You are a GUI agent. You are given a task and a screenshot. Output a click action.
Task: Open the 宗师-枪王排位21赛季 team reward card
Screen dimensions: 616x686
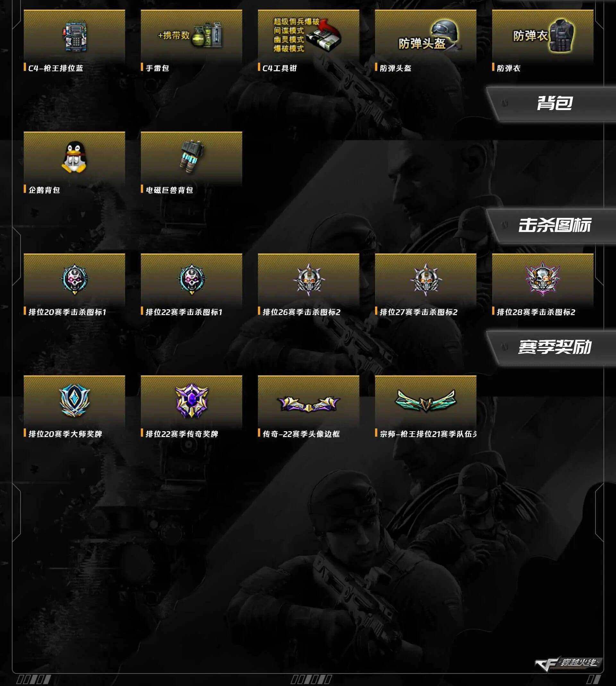tap(425, 406)
